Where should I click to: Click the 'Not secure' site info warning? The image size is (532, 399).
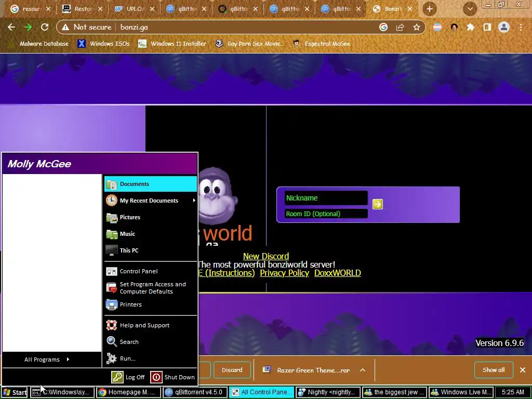(87, 27)
